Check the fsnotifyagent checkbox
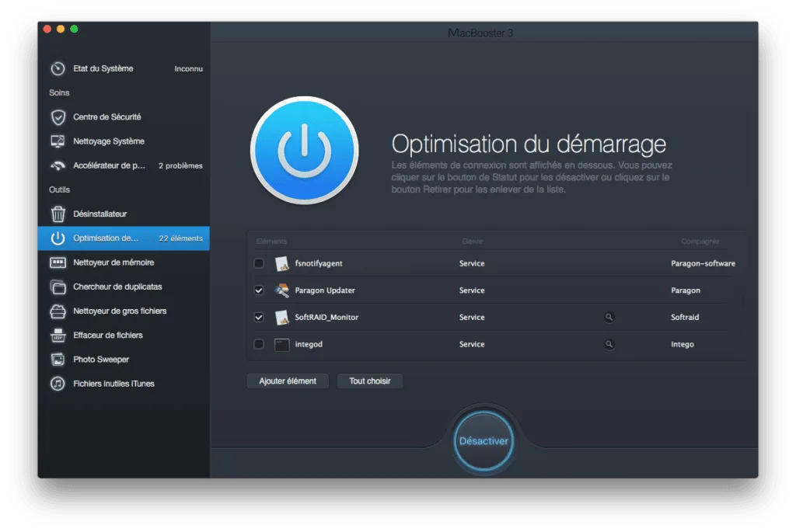 point(259,263)
